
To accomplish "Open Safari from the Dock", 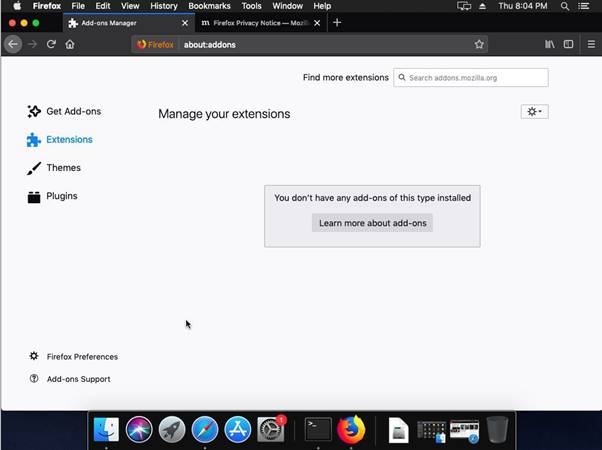I will point(205,429).
